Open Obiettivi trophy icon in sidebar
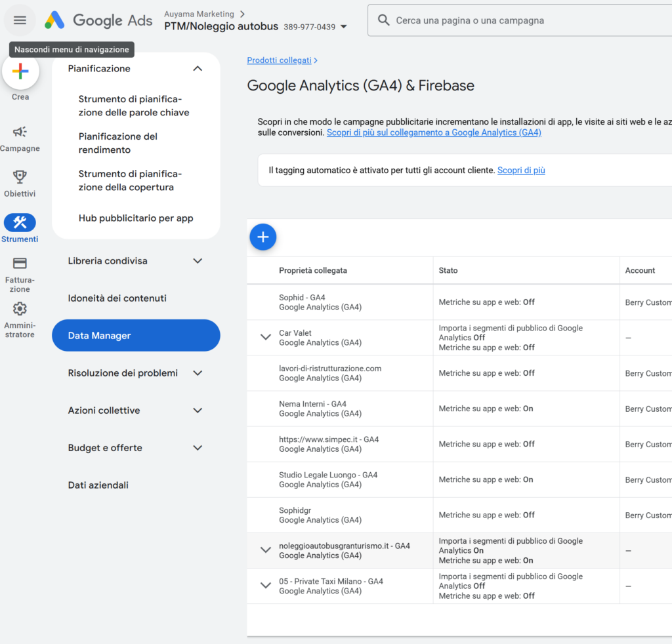Viewport: 672px width, 644px height. (20, 177)
